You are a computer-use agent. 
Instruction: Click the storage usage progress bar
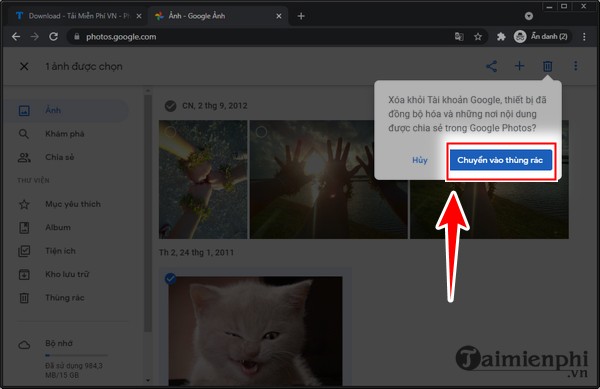(x=76, y=355)
